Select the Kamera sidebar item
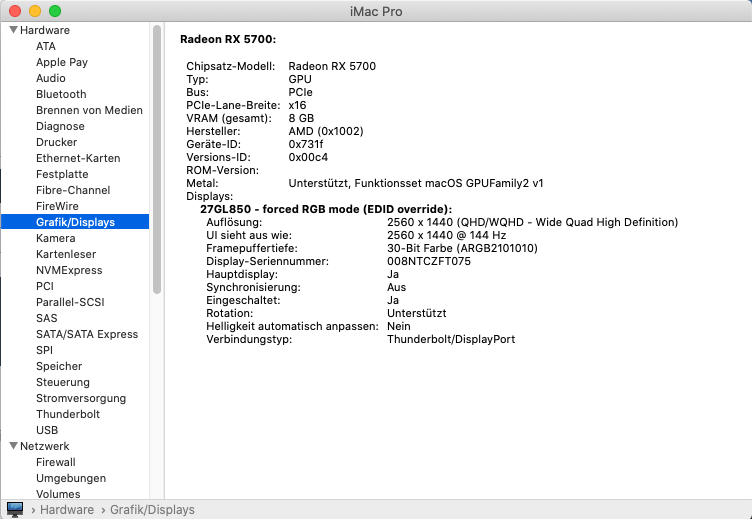 click(x=56, y=238)
